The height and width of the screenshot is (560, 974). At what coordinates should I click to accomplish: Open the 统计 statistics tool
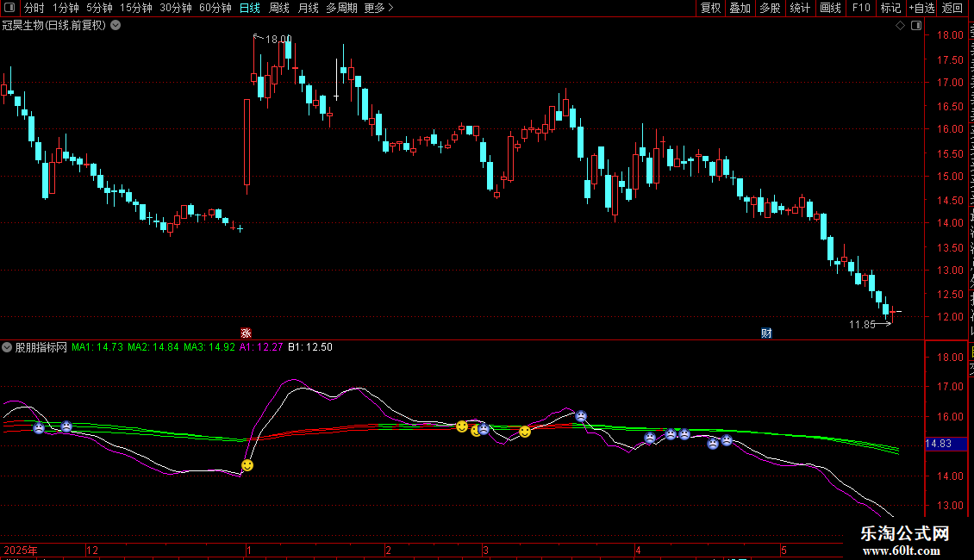click(x=799, y=8)
